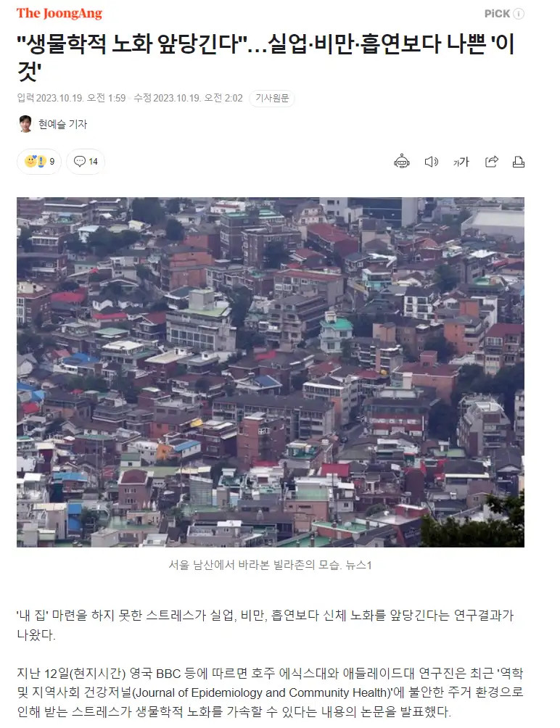Screen dimensions: 560x728
Task: Print the article with printer icon
Action: tap(518, 162)
